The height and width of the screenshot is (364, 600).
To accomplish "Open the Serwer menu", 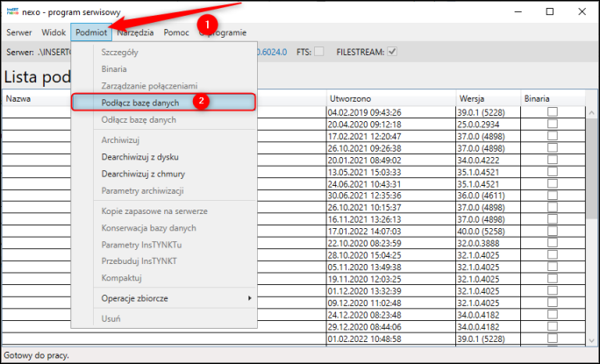I will 19,32.
